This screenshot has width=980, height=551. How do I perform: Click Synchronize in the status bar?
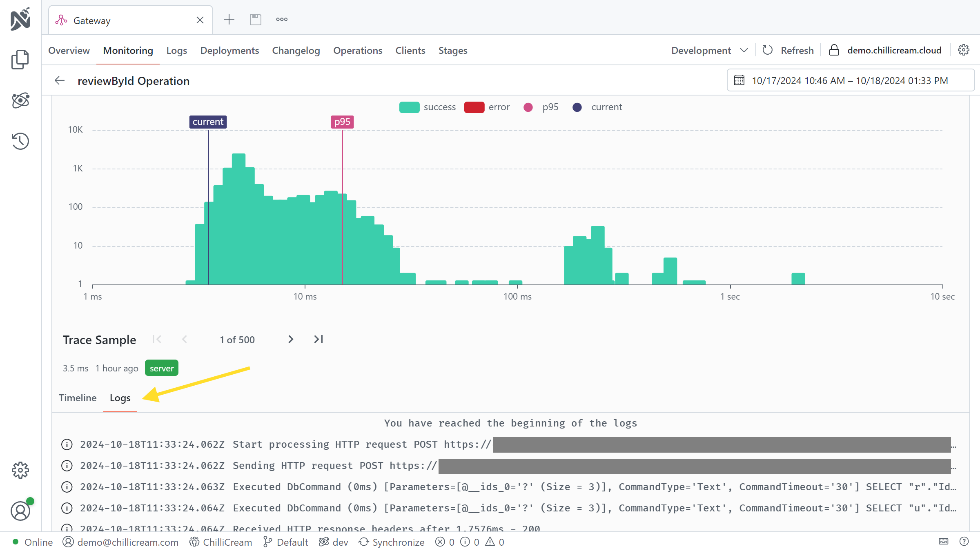[392, 542]
